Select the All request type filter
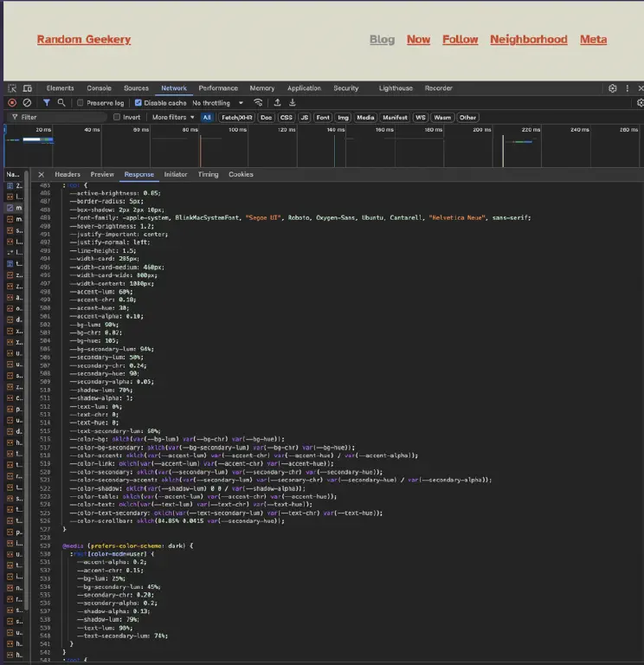The width and height of the screenshot is (644, 665). [207, 118]
